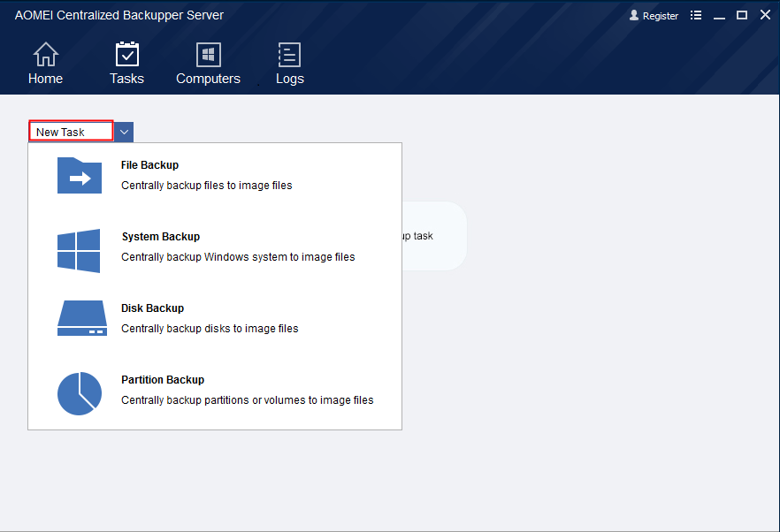Image resolution: width=780 pixels, height=532 pixels.
Task: Open the Home section icon
Action: point(46,54)
